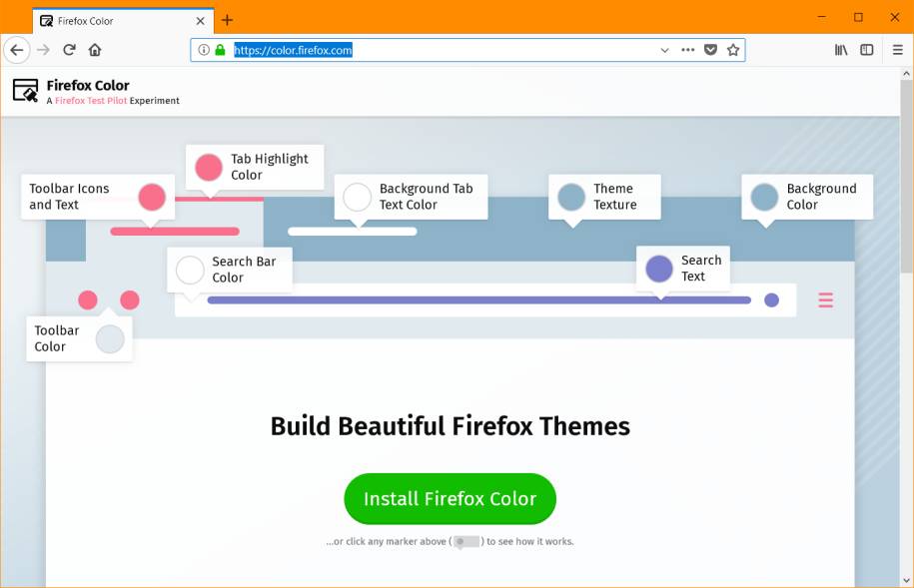914x588 pixels.
Task: Click the page scrollbar down arrow
Action: (905, 579)
